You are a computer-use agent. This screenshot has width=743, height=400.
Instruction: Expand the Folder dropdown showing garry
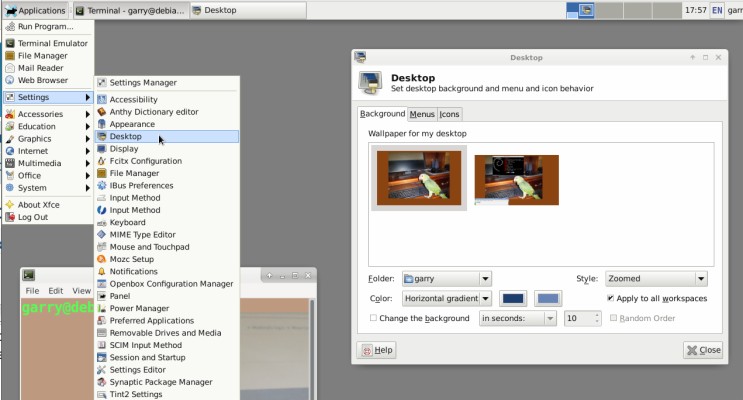point(446,279)
